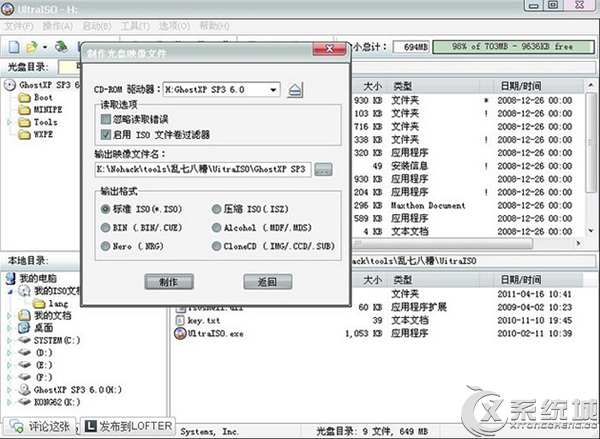
Task: Select the key.txt file in the local list
Action: coord(197,320)
